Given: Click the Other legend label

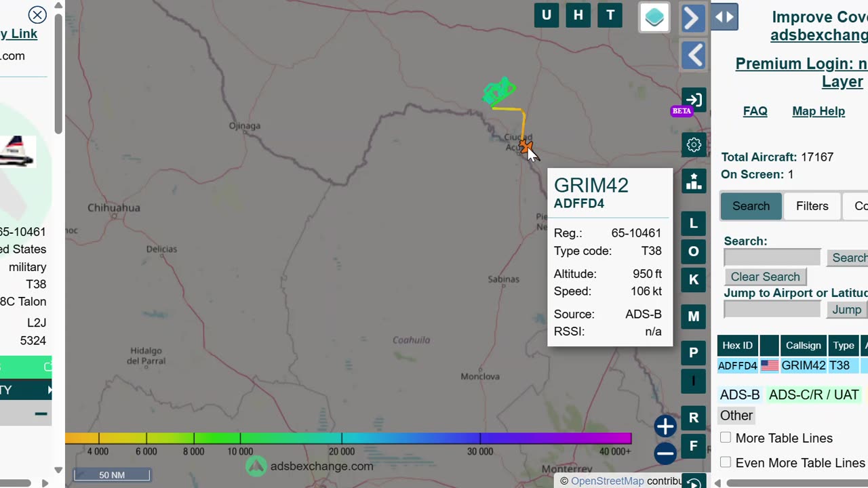Looking at the screenshot, I should coord(736,415).
